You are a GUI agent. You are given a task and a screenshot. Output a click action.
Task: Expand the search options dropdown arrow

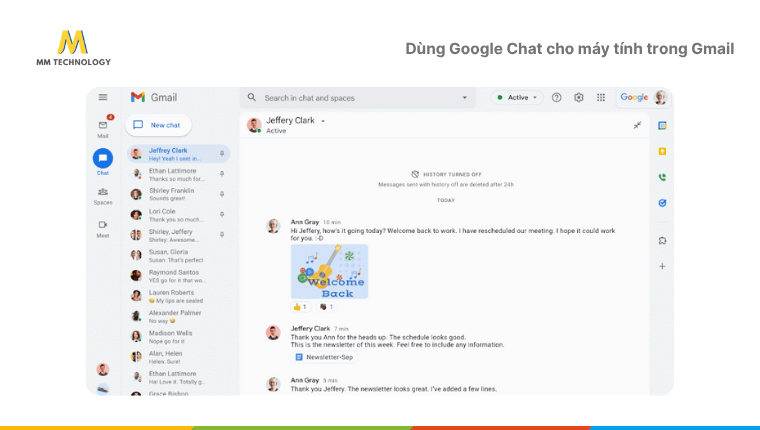(x=464, y=97)
